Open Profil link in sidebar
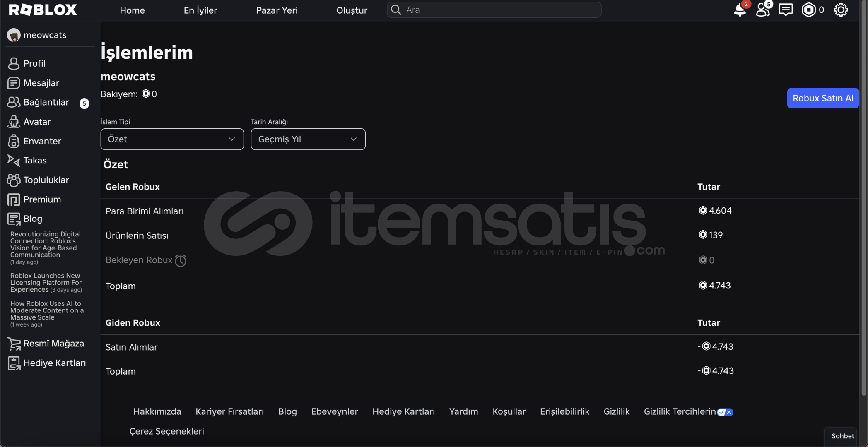 coord(34,63)
